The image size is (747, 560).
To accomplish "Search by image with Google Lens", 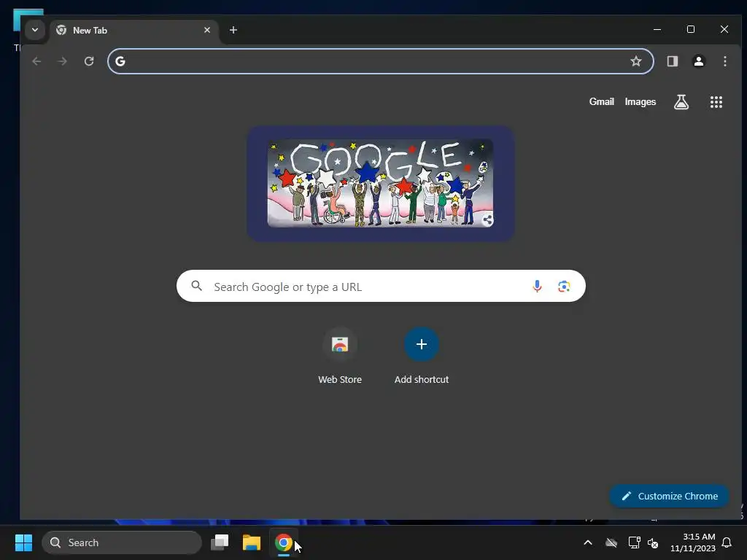I will pyautogui.click(x=564, y=286).
